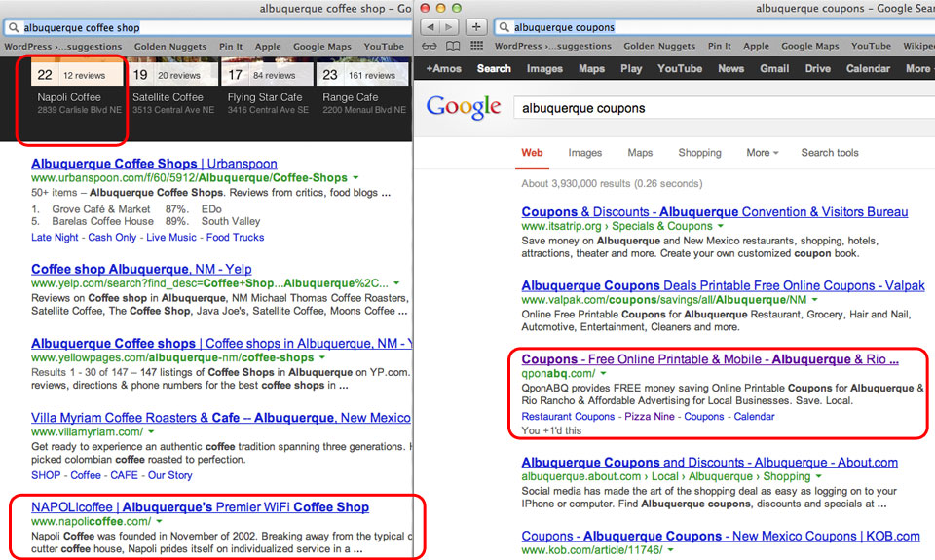Click the Our Story sitelink
Viewport: 935px width, 560px height.
pos(169,475)
